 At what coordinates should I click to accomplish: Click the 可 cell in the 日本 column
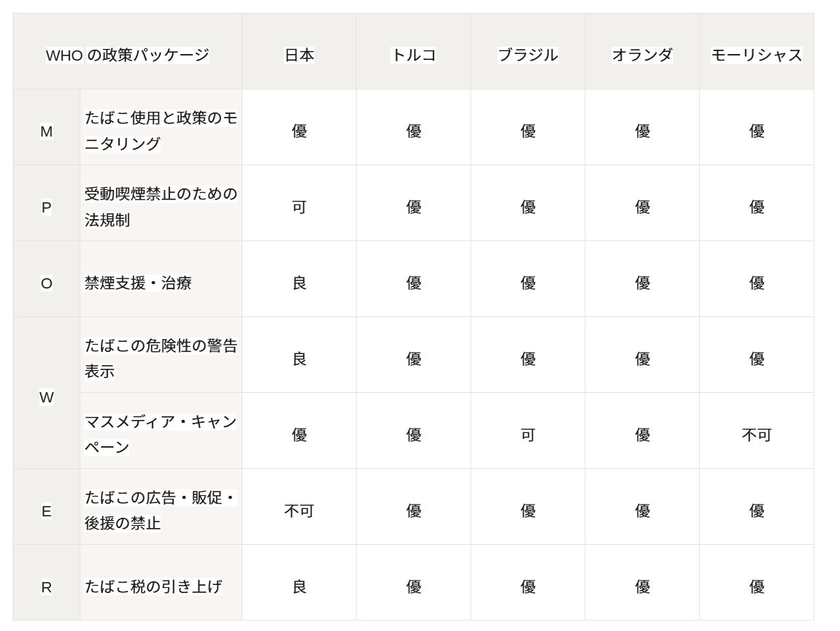coord(299,207)
